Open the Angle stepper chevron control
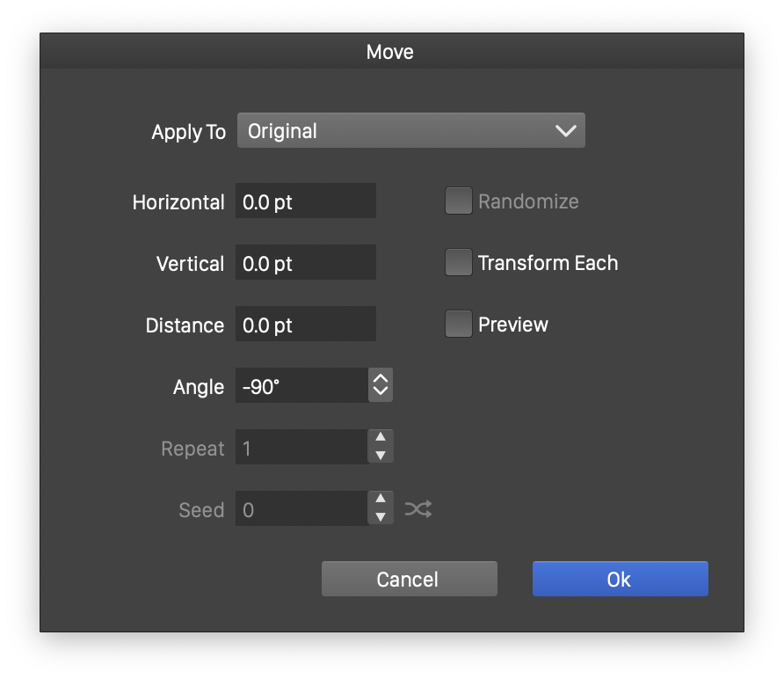This screenshot has height=679, width=784. [x=381, y=384]
